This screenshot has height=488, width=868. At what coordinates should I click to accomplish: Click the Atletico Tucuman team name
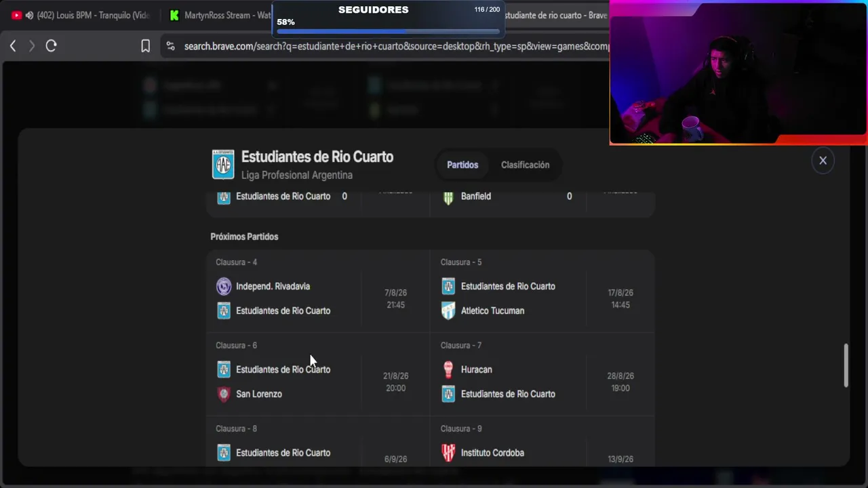(x=492, y=310)
